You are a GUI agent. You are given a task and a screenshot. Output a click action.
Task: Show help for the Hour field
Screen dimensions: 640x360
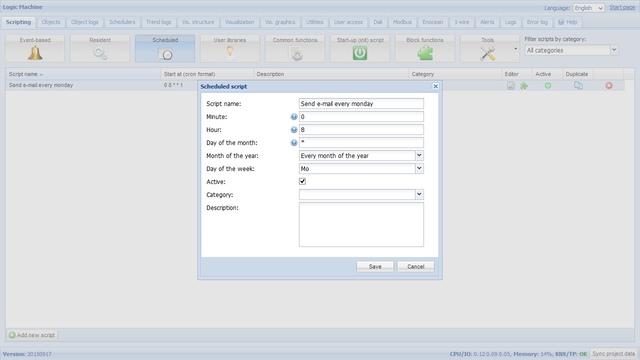(x=294, y=130)
